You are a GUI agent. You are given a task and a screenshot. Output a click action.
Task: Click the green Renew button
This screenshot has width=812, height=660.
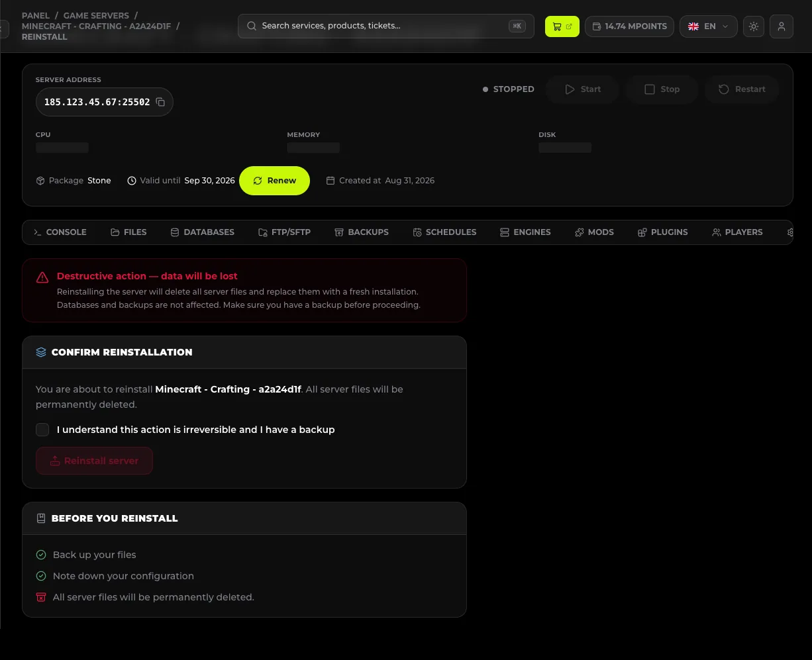(274, 181)
